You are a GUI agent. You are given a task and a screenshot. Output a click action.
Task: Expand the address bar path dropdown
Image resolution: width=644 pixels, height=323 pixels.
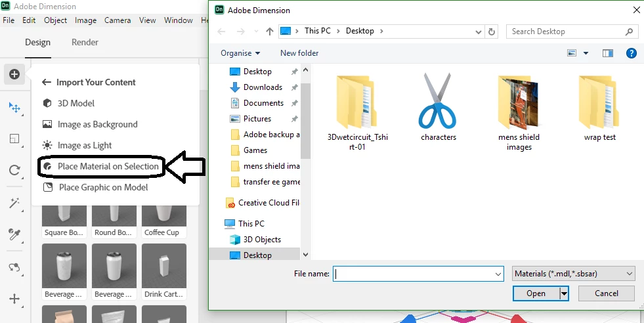[x=478, y=32]
